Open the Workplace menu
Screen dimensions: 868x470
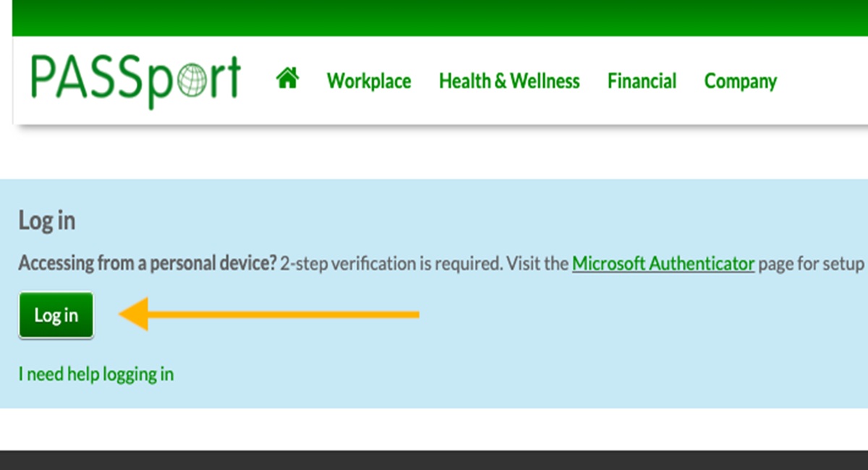[x=369, y=81]
